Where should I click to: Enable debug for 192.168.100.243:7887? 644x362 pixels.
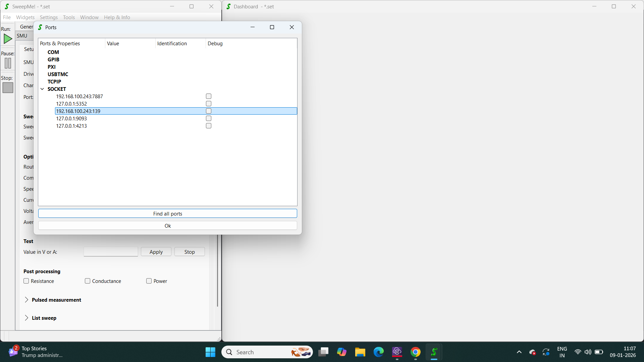pos(209,96)
